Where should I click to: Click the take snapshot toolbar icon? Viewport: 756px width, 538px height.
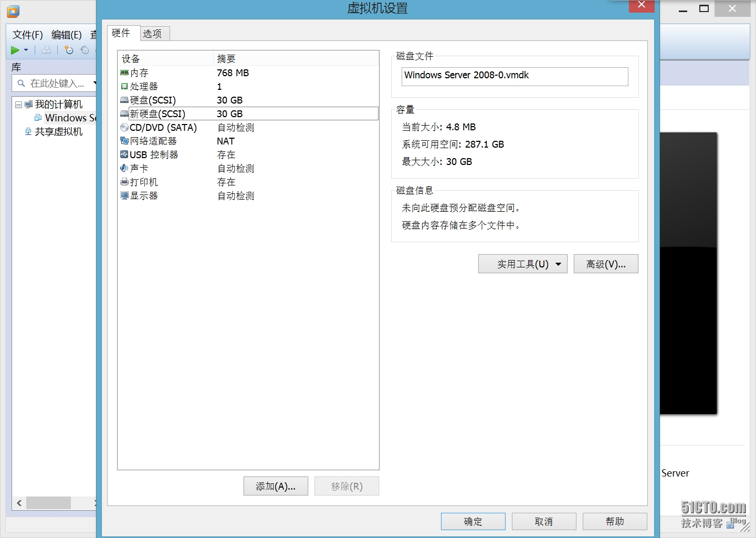click(68, 50)
